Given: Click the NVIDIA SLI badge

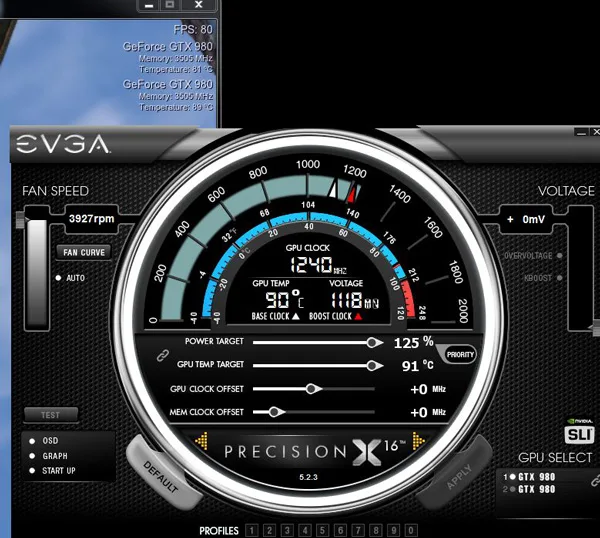Looking at the screenshot, I should pyautogui.click(x=579, y=431).
